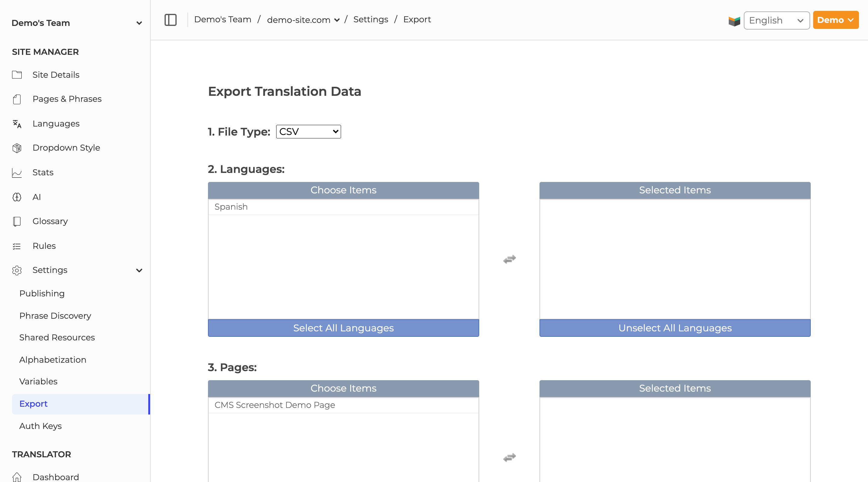Click the Pages Selected Items list box
868x482 pixels.
click(675, 440)
